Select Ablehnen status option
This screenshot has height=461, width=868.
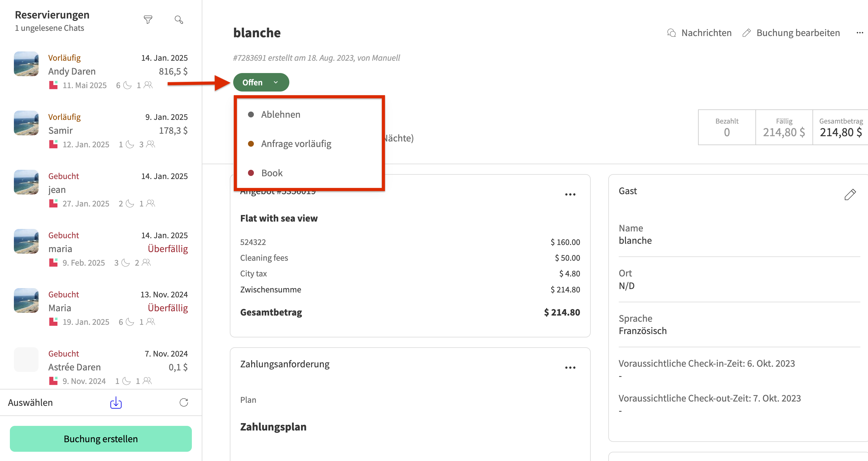(280, 115)
